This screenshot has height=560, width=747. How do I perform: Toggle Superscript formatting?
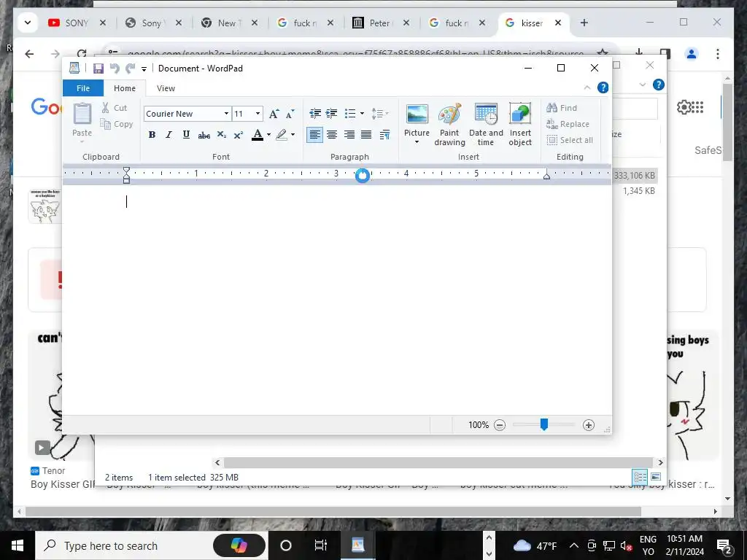click(239, 135)
